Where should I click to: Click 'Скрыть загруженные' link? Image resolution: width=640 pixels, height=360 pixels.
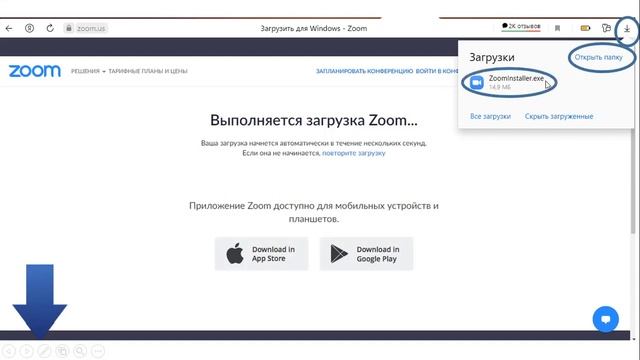pos(559,116)
